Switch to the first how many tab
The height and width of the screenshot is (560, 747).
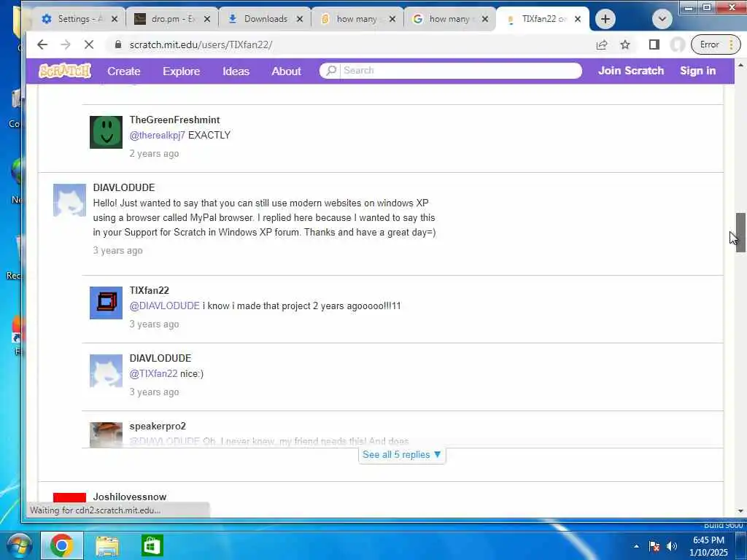point(357,19)
